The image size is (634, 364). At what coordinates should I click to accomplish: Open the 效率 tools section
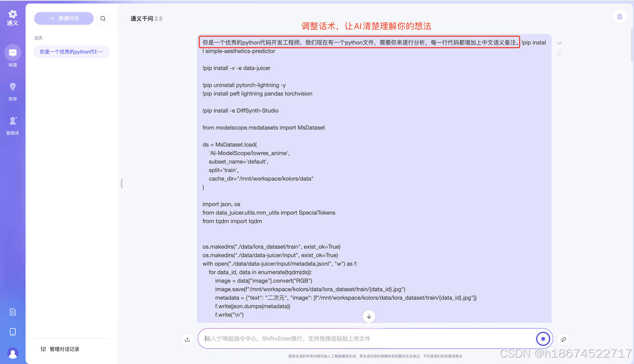point(13,91)
